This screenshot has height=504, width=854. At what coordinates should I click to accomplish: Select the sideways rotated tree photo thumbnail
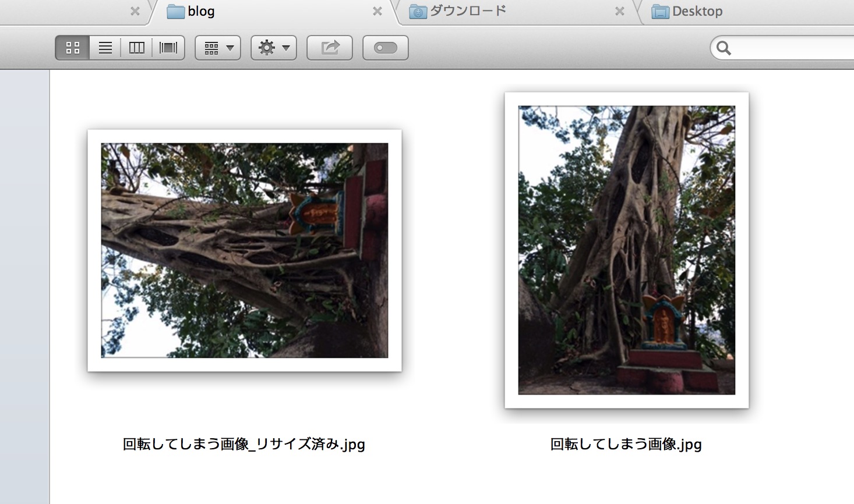(x=245, y=250)
